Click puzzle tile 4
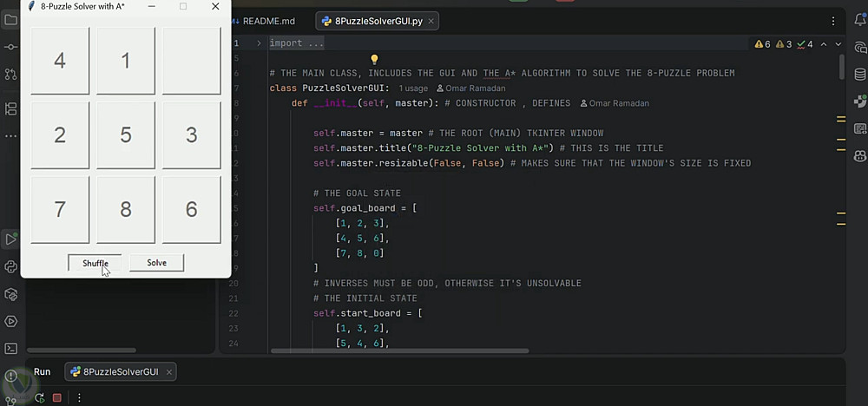Screen dimensions: 868x406 tap(60, 61)
